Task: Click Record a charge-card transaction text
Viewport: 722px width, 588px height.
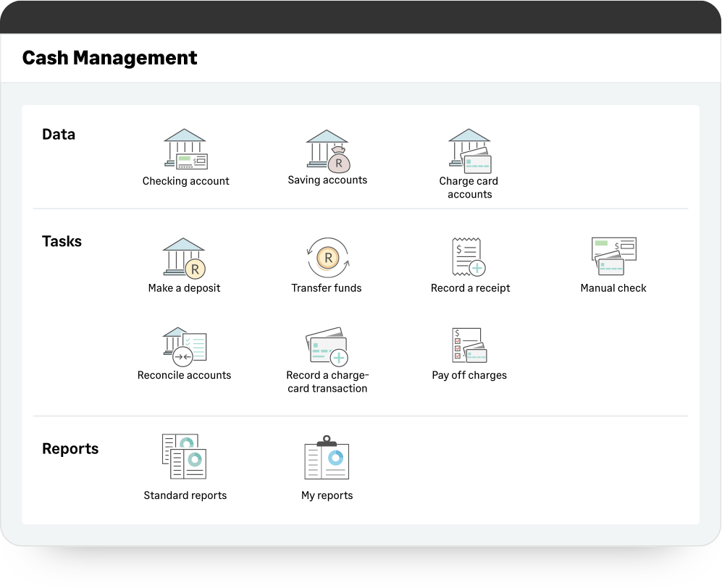Action: pos(327,382)
